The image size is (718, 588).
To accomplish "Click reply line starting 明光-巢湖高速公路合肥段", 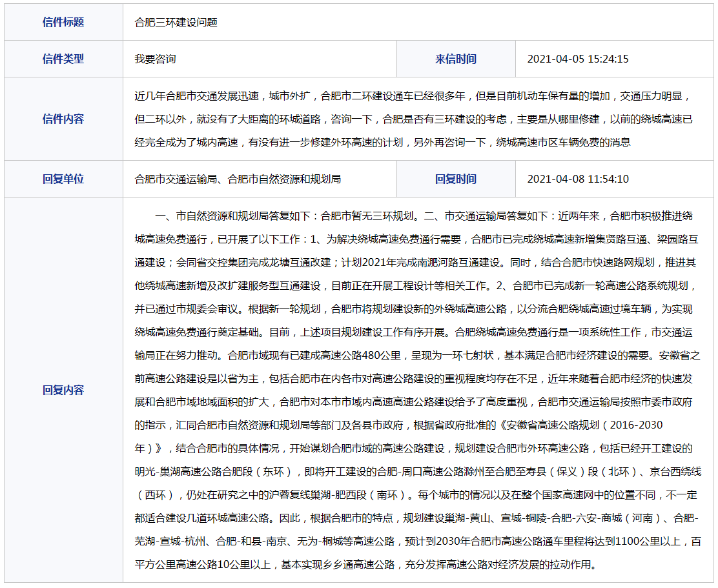I will pyautogui.click(x=418, y=472).
